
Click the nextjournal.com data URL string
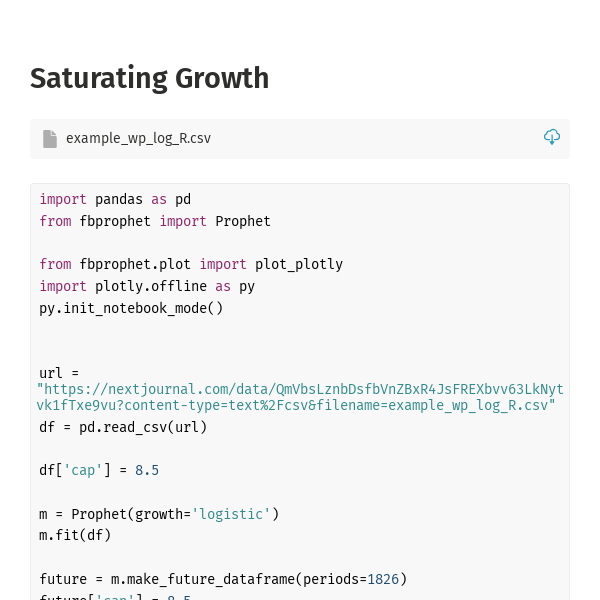(300, 389)
